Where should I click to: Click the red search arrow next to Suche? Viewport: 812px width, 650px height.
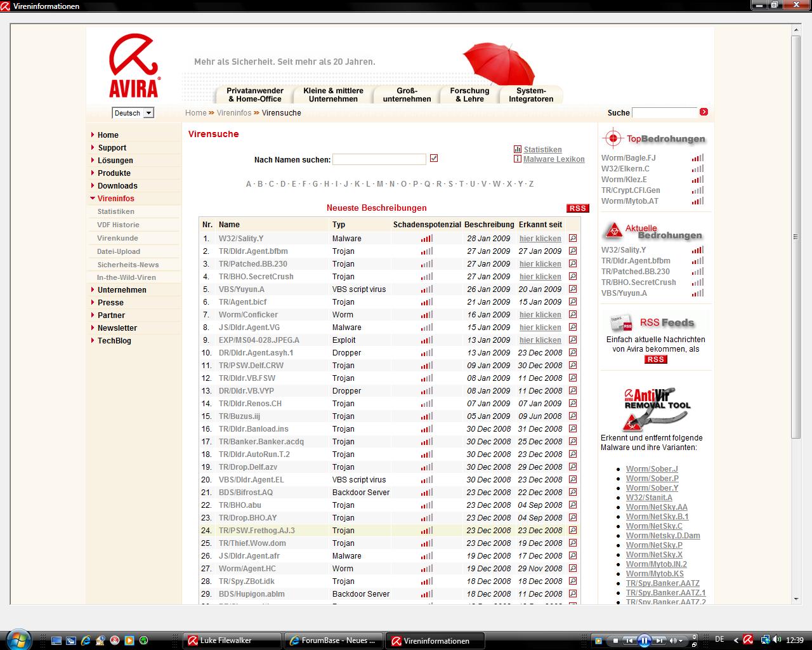[x=704, y=112]
